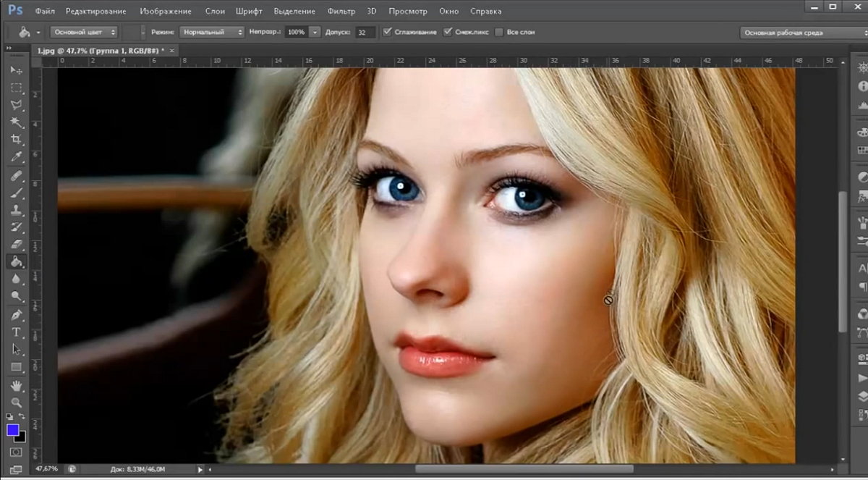This screenshot has width=868, height=480.
Task: Select the Clone Stamp tool
Action: (16, 210)
